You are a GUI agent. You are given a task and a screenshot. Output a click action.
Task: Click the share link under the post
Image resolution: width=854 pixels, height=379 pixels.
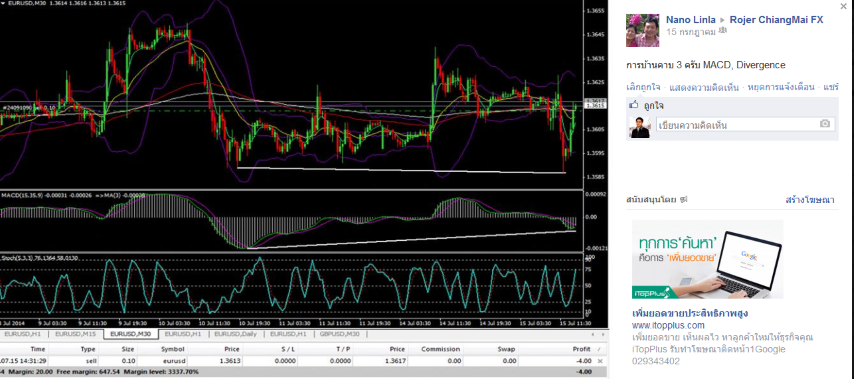click(x=831, y=87)
